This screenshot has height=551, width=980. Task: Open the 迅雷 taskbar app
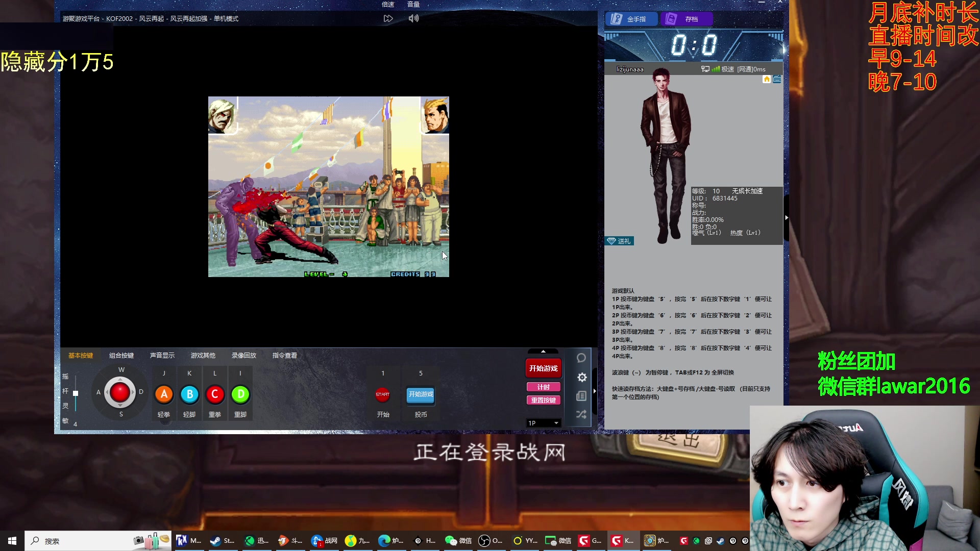click(x=256, y=541)
